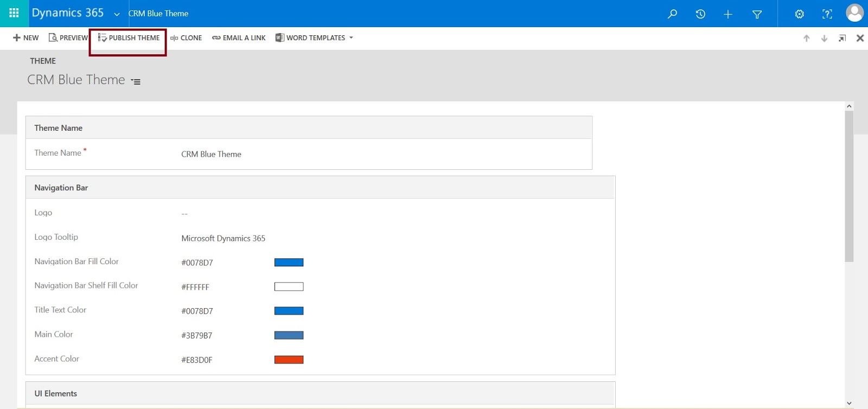Click PUBLISH THEME button
This screenshot has width=868, height=409.
pos(129,38)
